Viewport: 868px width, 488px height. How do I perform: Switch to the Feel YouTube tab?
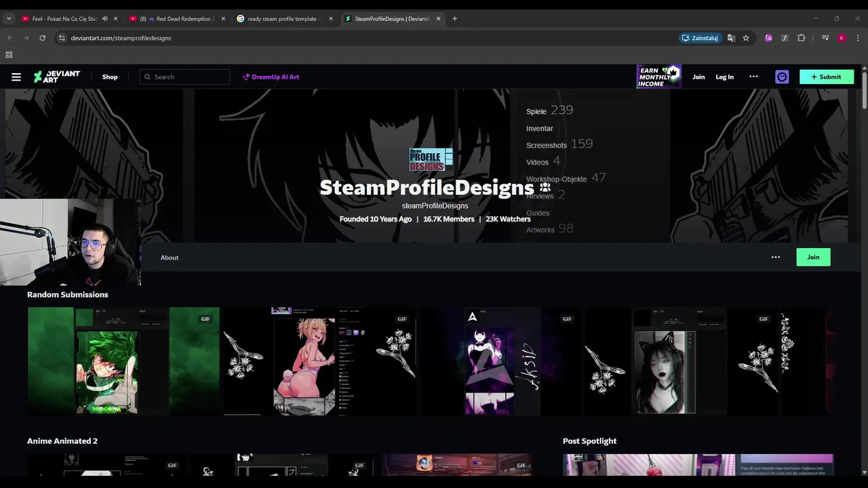pyautogui.click(x=64, y=19)
